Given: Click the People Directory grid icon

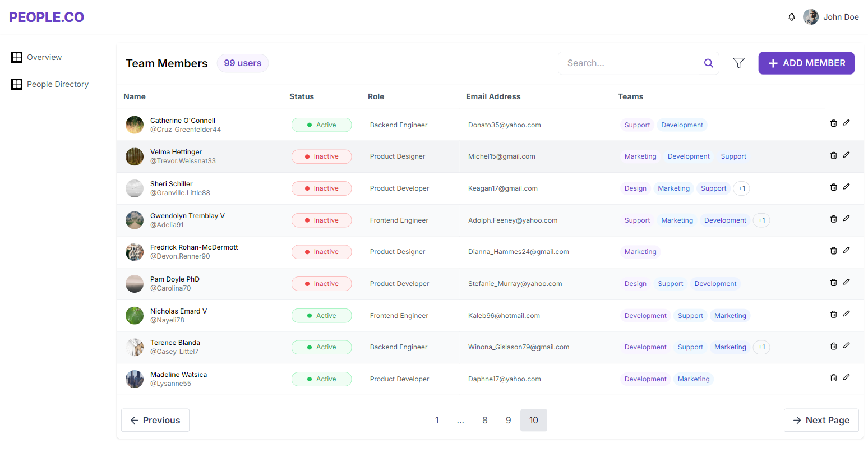Looking at the screenshot, I should coord(17,84).
